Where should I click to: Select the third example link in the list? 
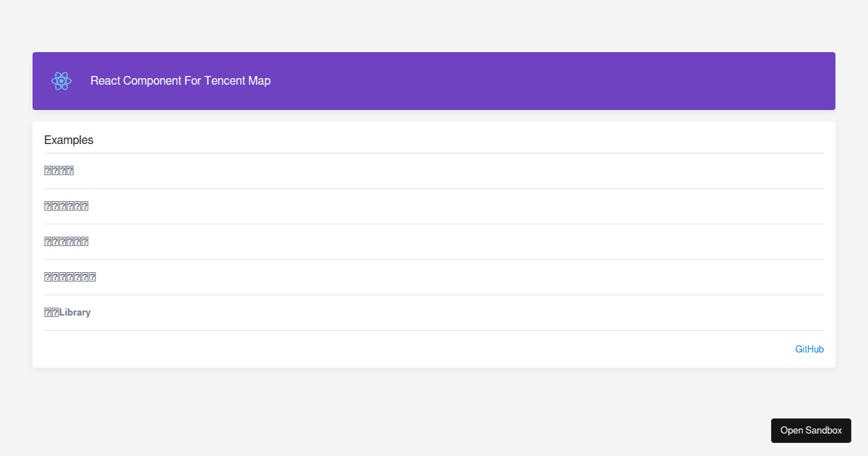click(67, 242)
